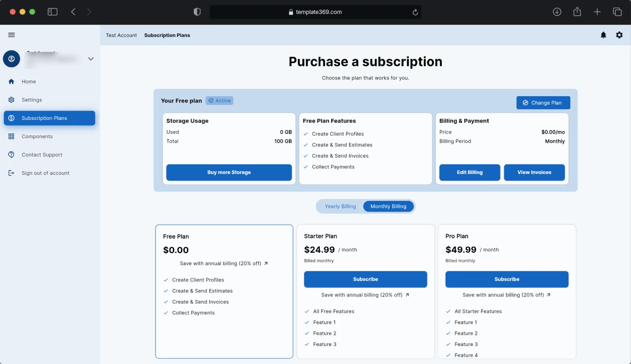Image resolution: width=631 pixels, height=364 pixels.
Task: Click the Purchase a subscription heading
Action: point(366,62)
